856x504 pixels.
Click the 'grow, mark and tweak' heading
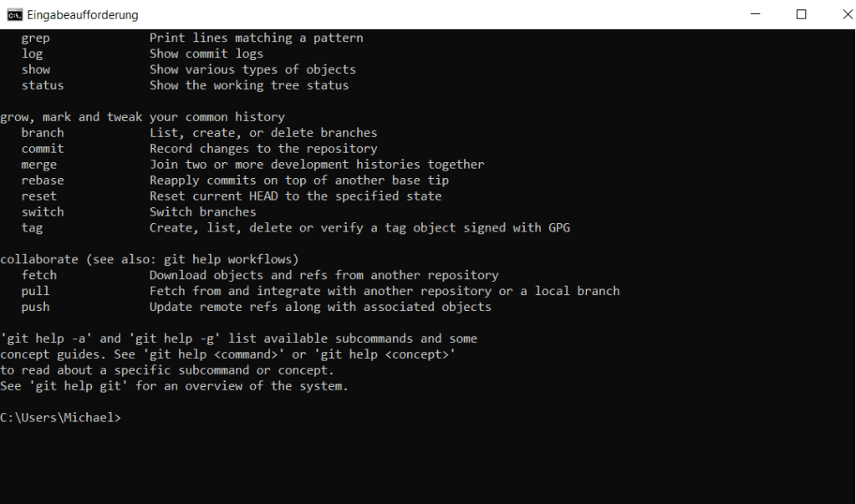pyautogui.click(x=142, y=117)
